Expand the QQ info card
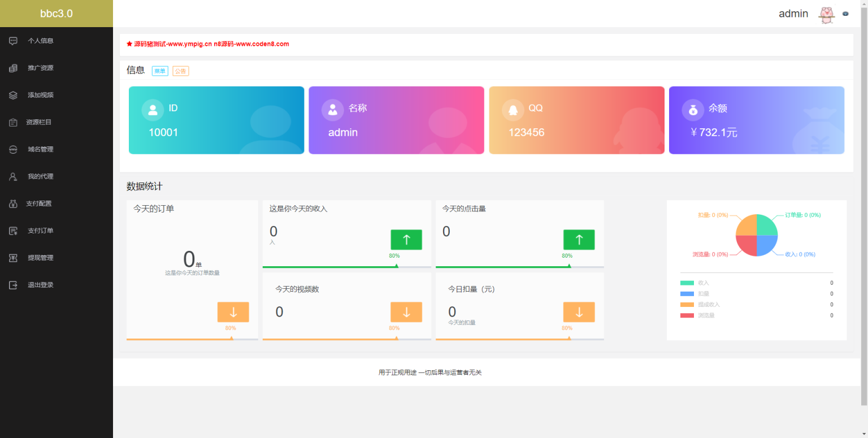 click(x=576, y=120)
